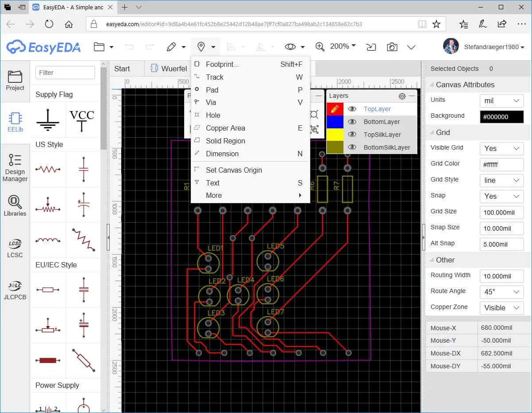This screenshot has height=413, width=532.
Task: Click the component Filter input box
Action: 65,73
